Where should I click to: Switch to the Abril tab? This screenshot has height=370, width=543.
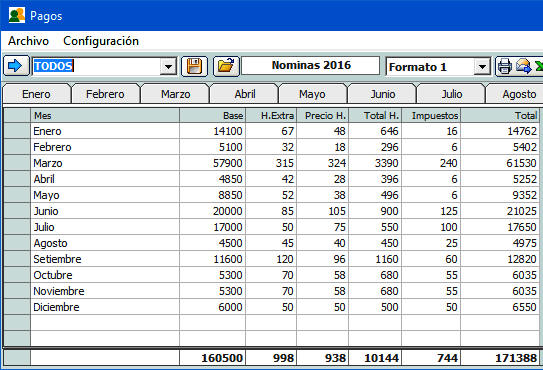[x=244, y=94]
